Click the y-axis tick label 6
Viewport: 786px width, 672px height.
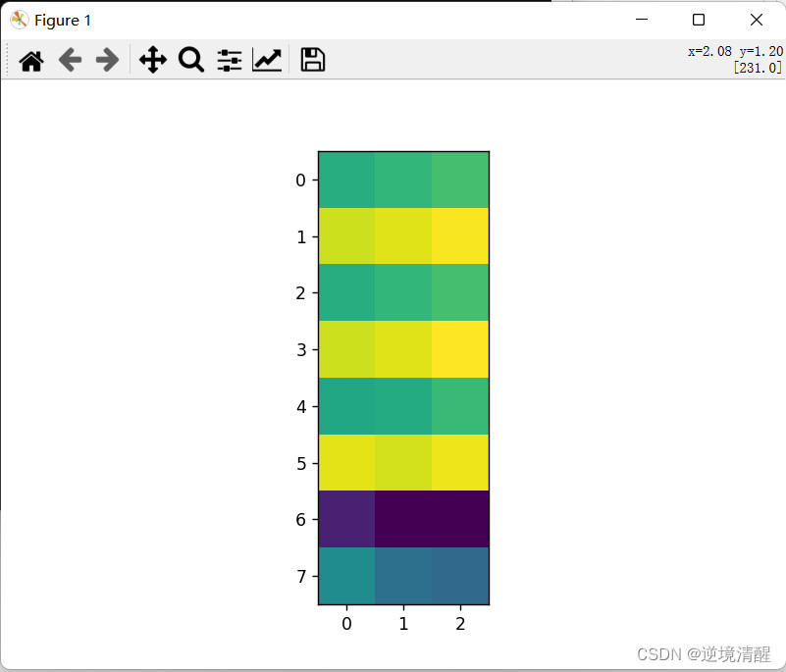[x=301, y=520]
